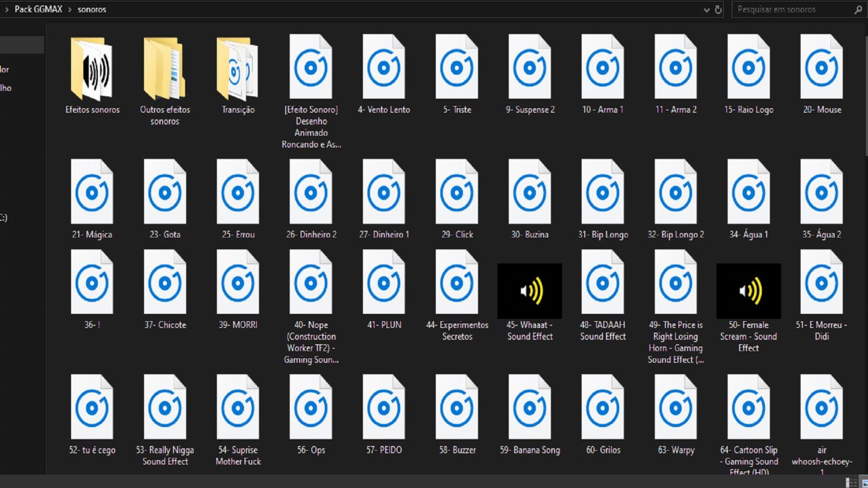
Task: Select the 25- Errou file icon
Action: (x=237, y=192)
